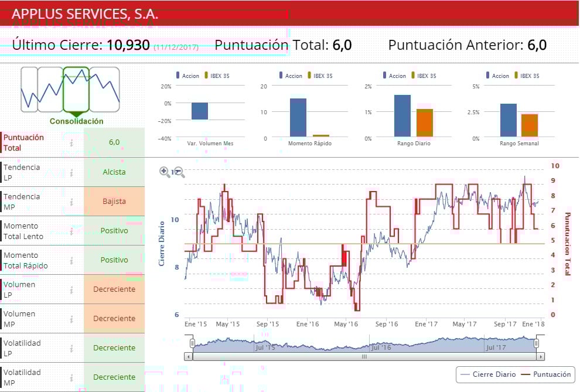Click the Jul '16 label in the navigator

(381, 347)
